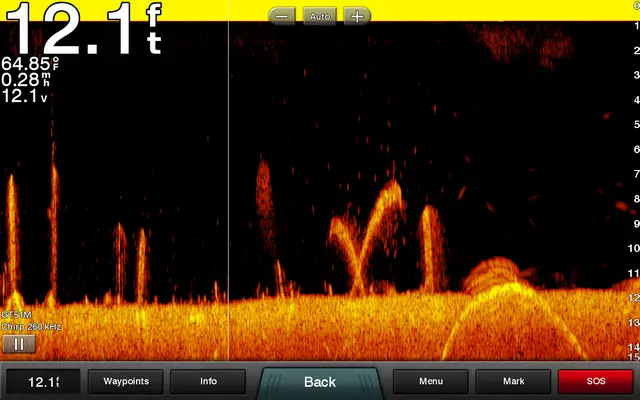Viewport: 640px width, 400px height.
Task: Pause the sonar scrolling
Action: tap(18, 344)
